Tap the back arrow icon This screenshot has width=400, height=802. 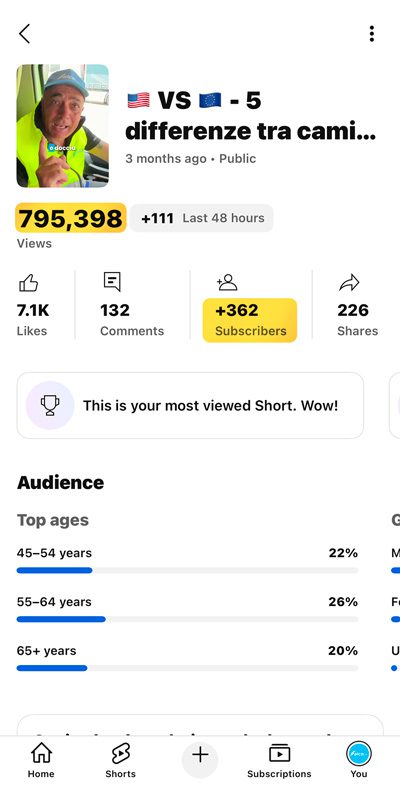(24, 34)
